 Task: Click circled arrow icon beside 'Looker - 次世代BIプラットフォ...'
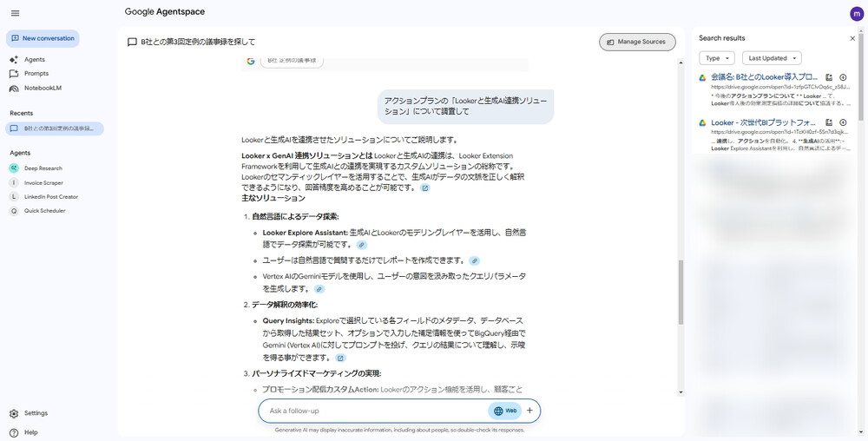[x=843, y=123]
